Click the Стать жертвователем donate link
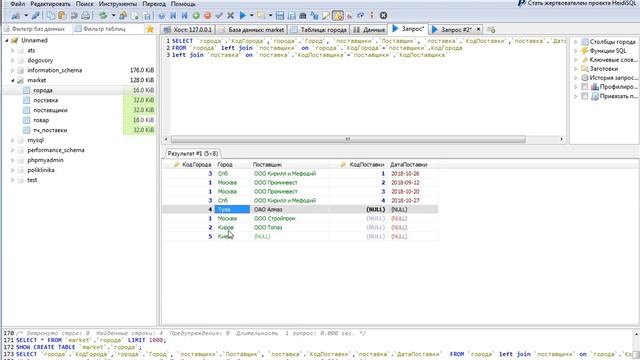This screenshot has height=360, width=640. click(582, 3)
